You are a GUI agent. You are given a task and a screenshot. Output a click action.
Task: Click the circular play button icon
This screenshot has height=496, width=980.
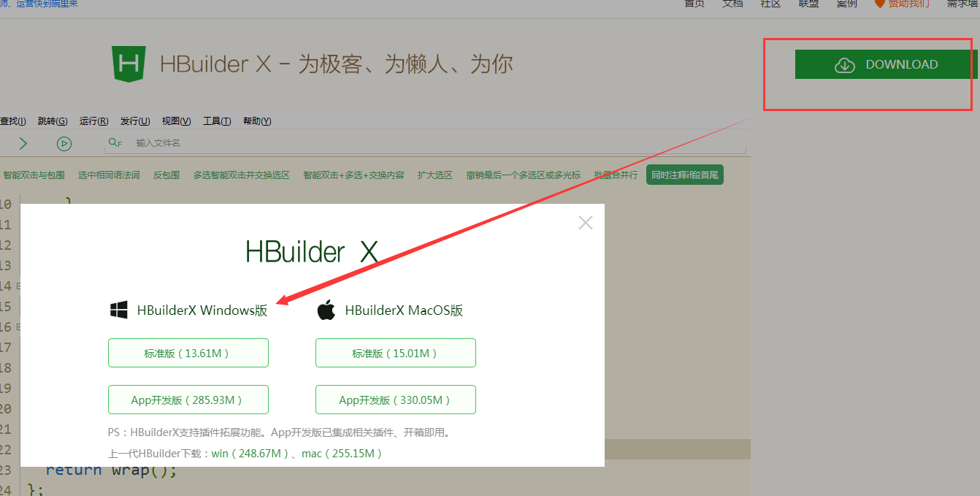64,143
